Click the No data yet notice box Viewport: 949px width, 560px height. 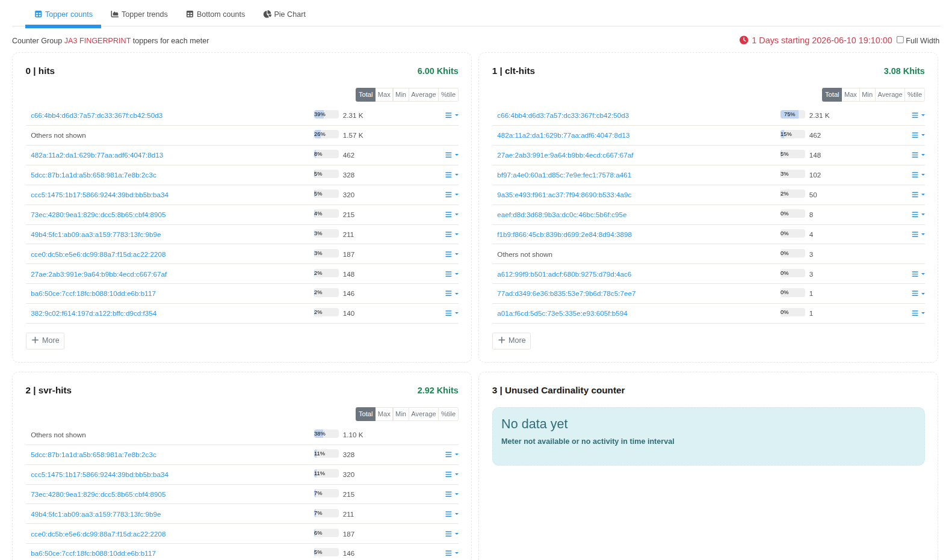708,437
